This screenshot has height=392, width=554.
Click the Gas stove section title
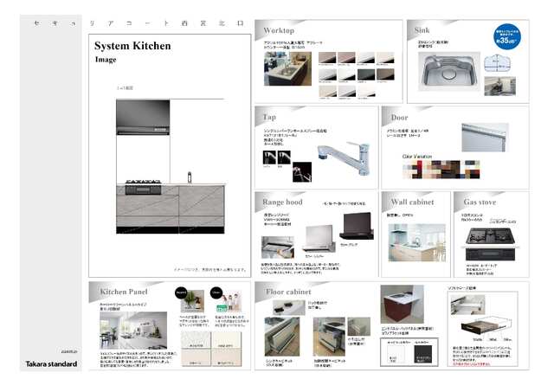click(x=480, y=202)
